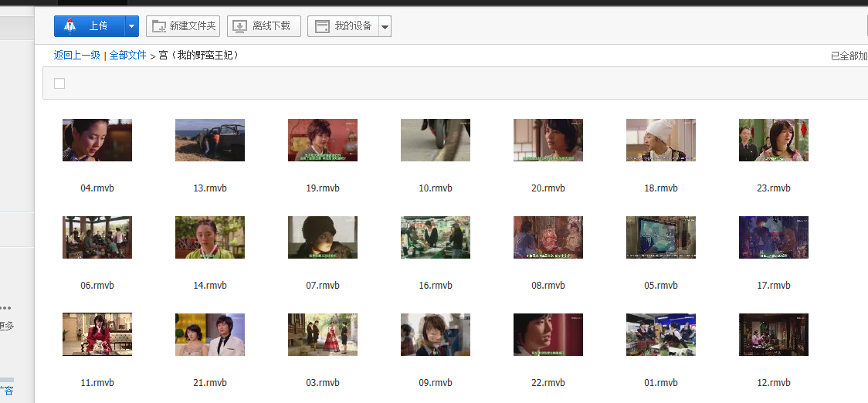
Task: Click the my devices icon
Action: [322, 26]
